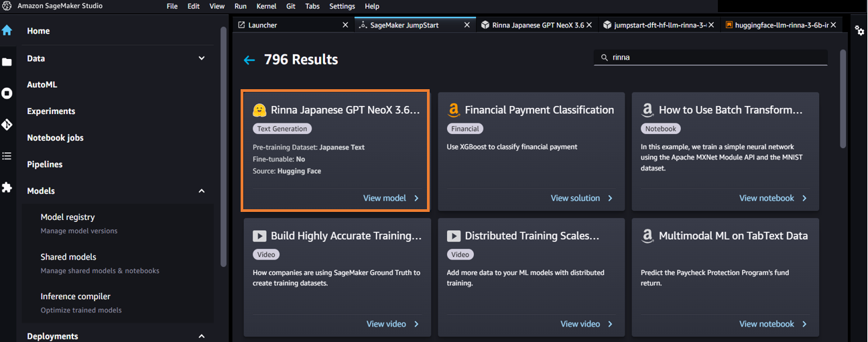868x342 pixels.
Task: Open the extensions puzzle piece icon
Action: point(7,187)
